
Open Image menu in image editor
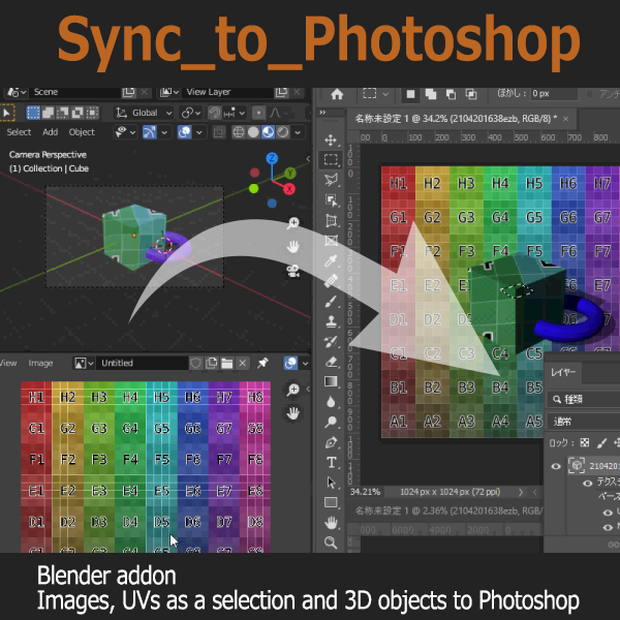pyautogui.click(x=41, y=363)
